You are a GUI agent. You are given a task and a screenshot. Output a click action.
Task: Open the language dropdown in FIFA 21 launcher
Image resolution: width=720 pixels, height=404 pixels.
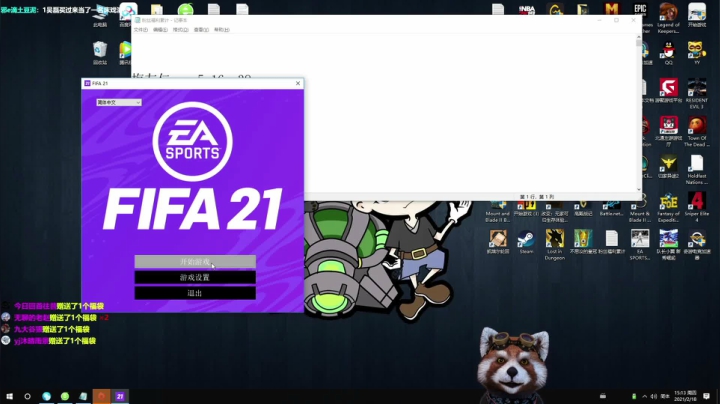118,102
